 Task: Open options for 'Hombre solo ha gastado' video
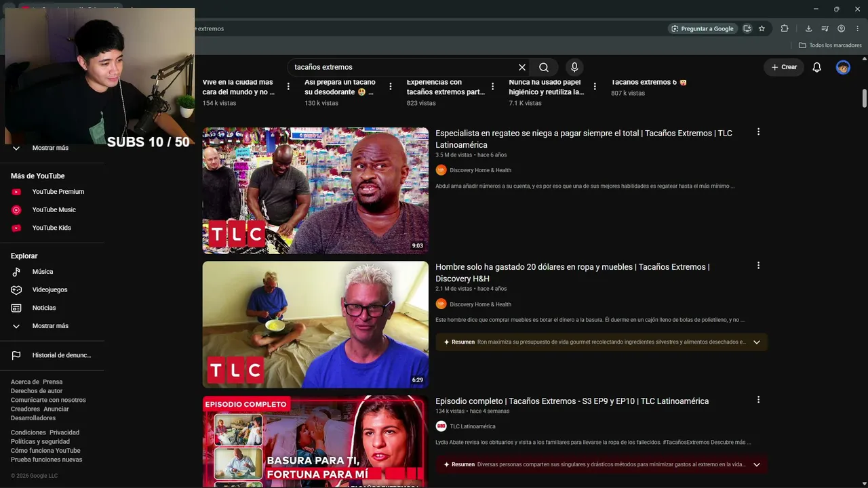(x=758, y=266)
